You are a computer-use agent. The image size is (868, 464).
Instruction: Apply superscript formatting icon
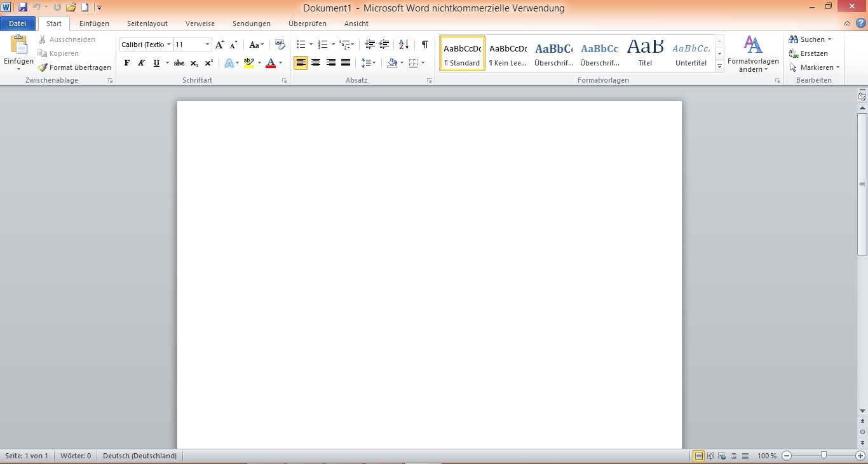click(x=208, y=63)
